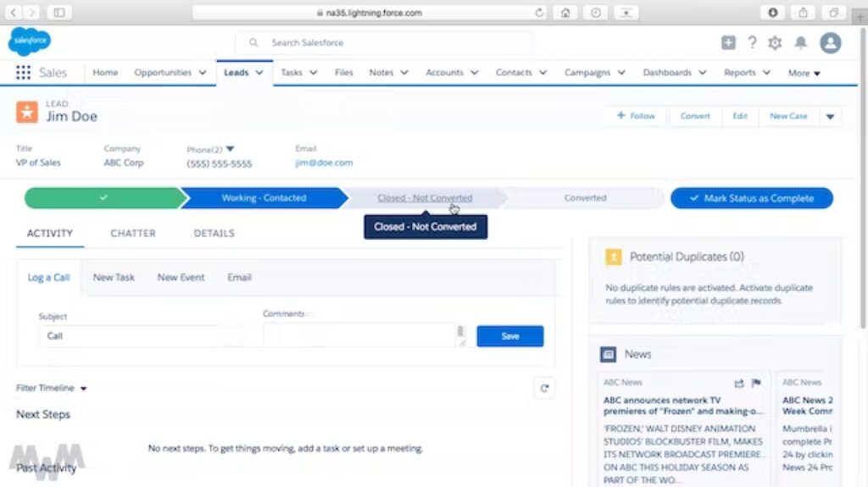Switch to the Details tab

[214, 234]
